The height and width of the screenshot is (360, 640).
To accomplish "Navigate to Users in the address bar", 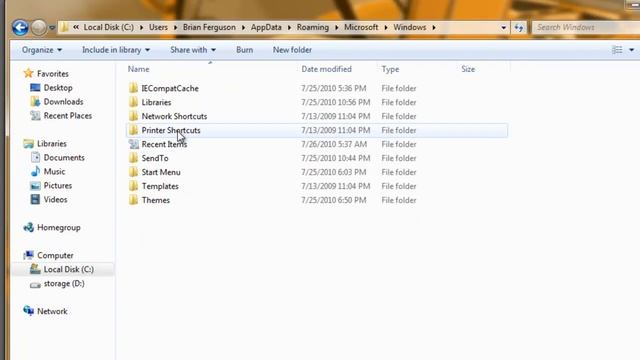I will (158, 27).
